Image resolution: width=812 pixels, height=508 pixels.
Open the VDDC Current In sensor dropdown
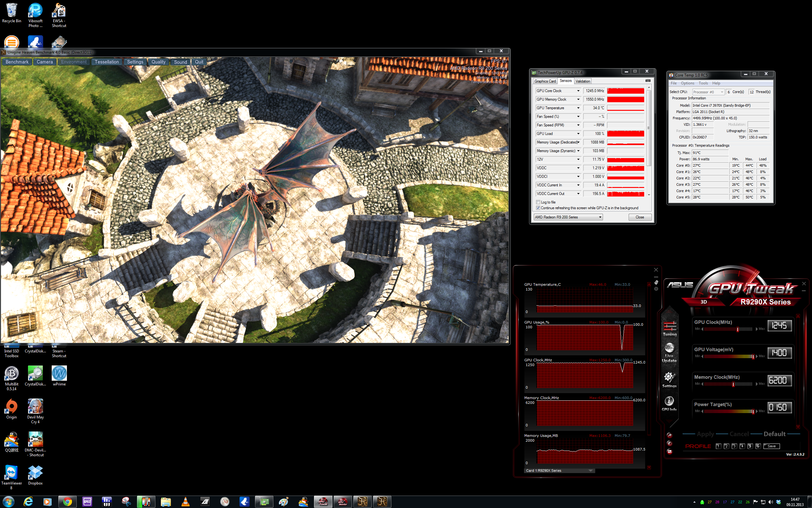[x=578, y=185]
